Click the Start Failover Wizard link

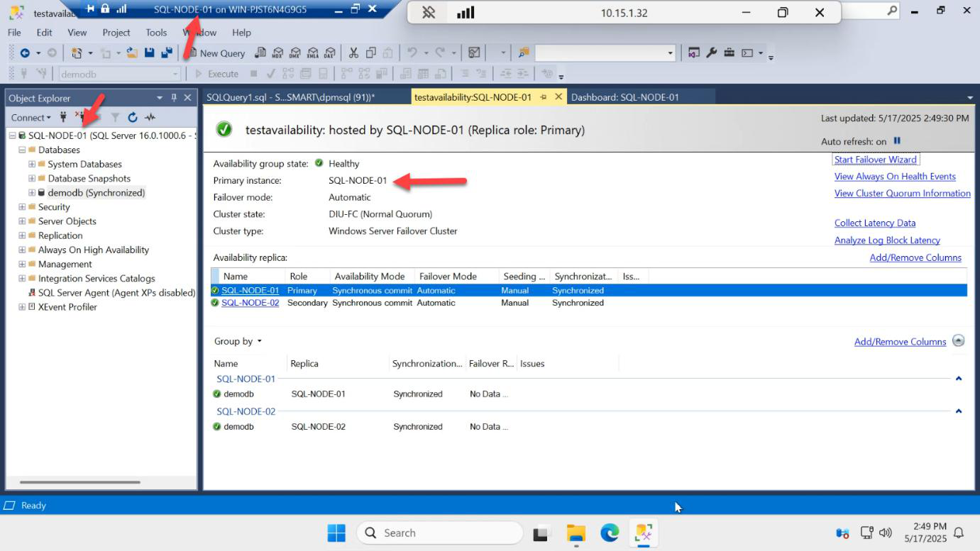[x=876, y=160]
